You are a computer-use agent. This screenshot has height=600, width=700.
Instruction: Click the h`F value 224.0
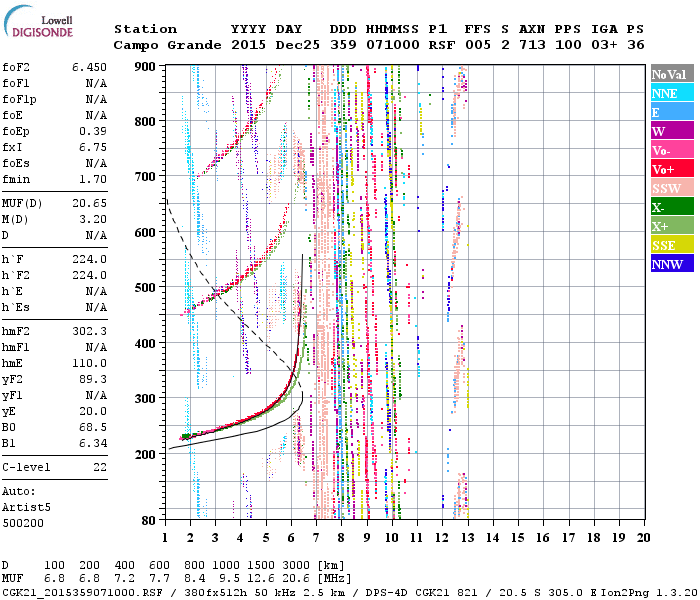pos(89,259)
